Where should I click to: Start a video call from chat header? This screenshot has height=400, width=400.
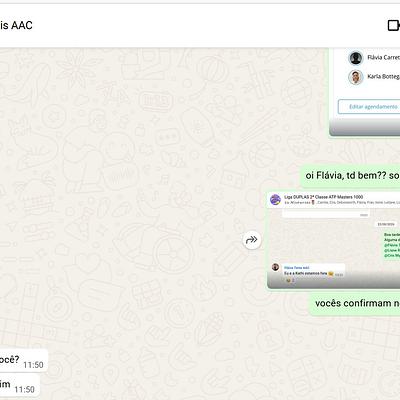[x=394, y=25]
